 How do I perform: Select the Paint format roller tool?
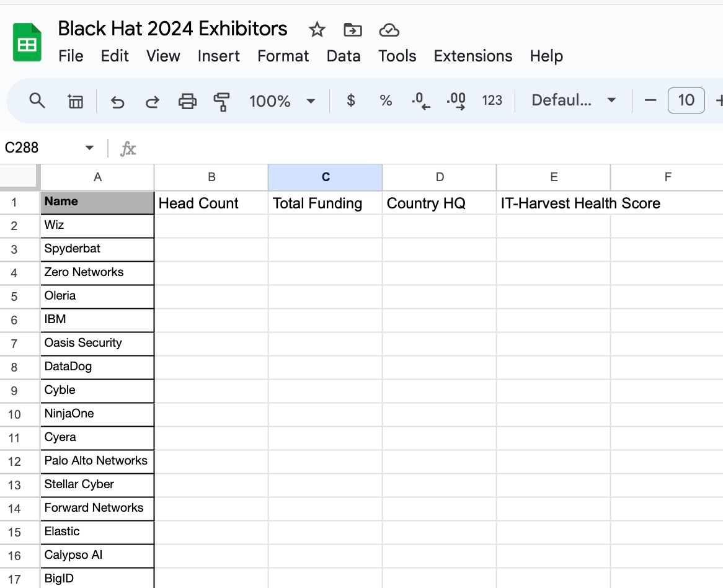pyautogui.click(x=222, y=102)
